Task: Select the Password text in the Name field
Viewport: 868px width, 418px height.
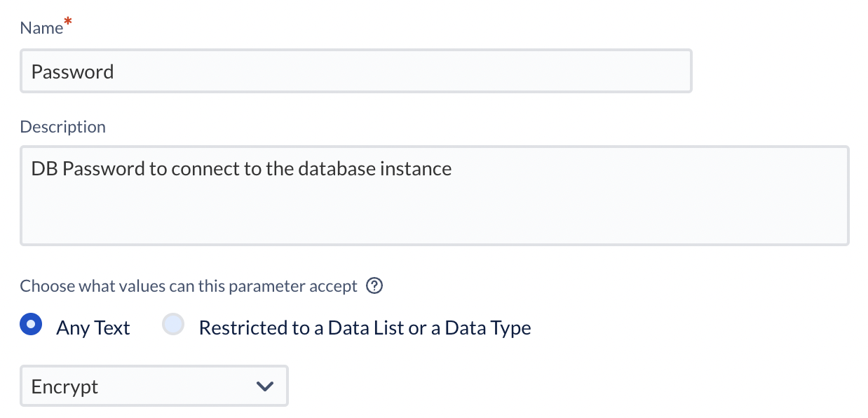Action: (x=73, y=71)
